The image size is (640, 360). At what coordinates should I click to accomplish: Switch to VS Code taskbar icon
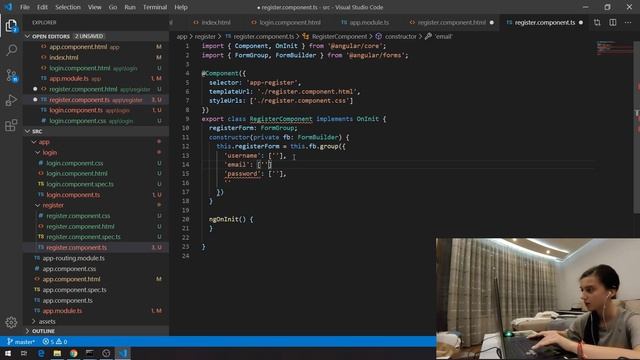point(123,353)
